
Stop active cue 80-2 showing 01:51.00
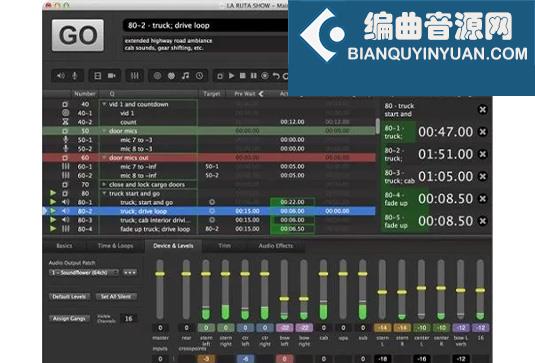click(x=482, y=154)
